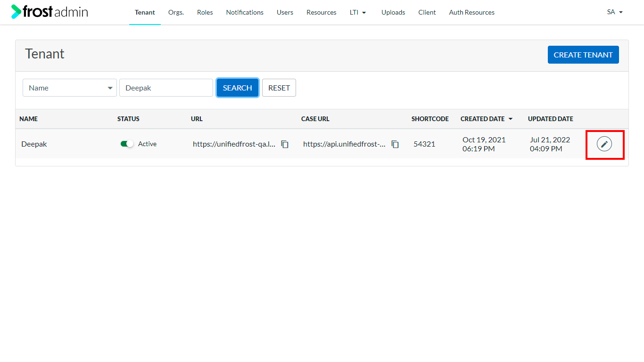The height and width of the screenshot is (362, 644).
Task: Click the Deepak name cell in table
Action: [x=34, y=144]
